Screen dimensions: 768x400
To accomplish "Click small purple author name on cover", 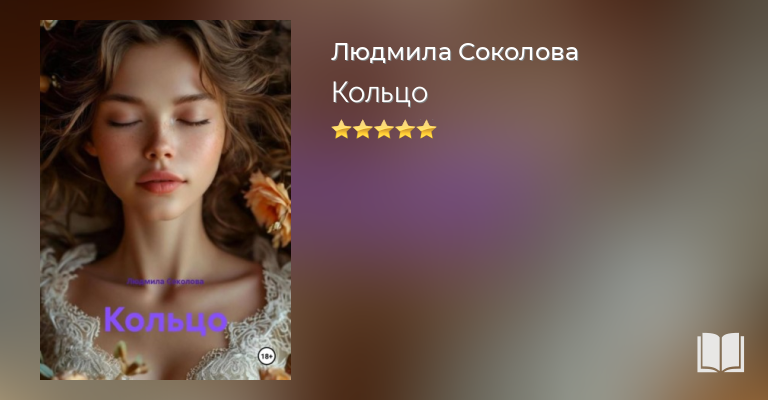I will (166, 282).
